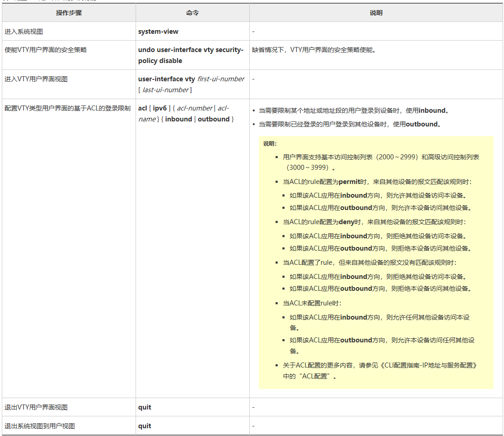Select the 进入VTY用户界面视图 step cell
504x436 pixels.
[x=36, y=79]
